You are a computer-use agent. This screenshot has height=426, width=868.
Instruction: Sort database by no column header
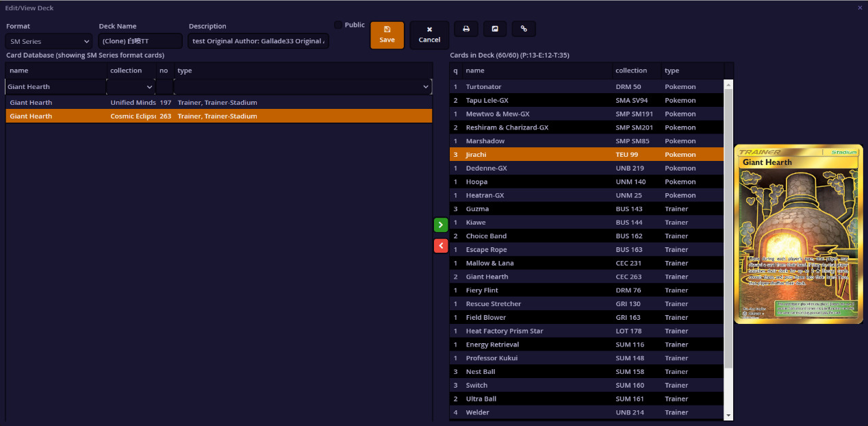pos(165,71)
